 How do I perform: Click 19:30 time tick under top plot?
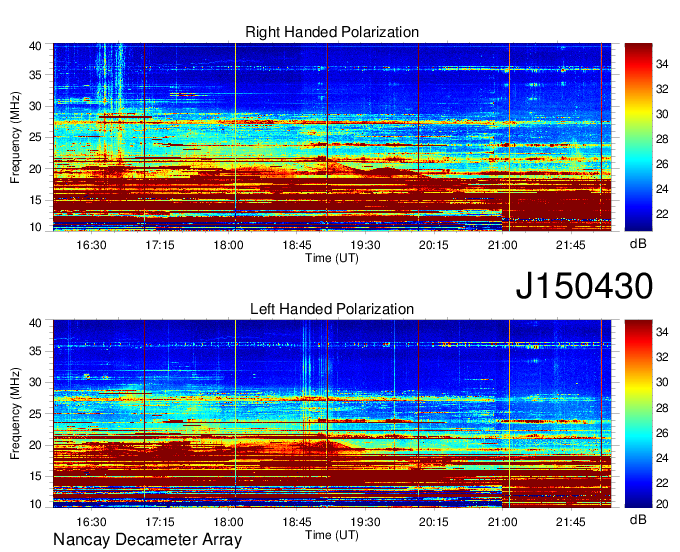point(365,245)
